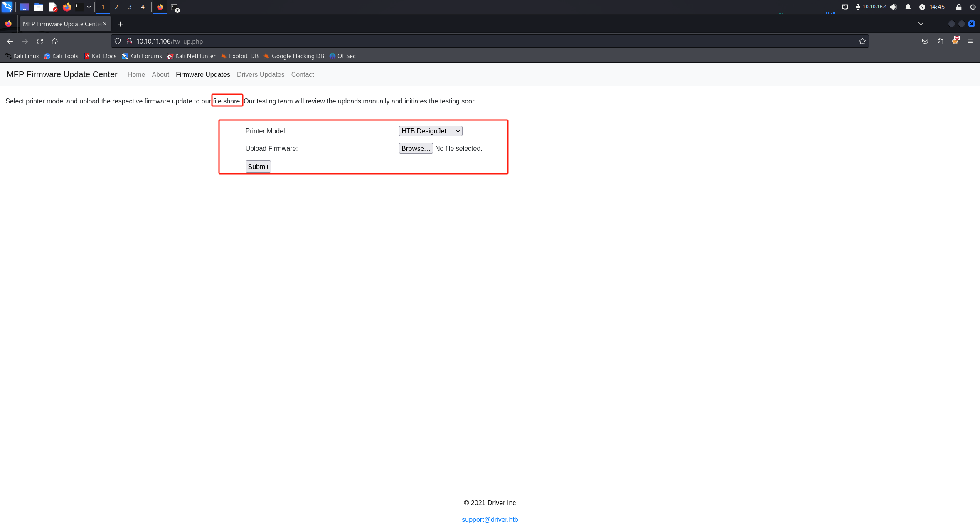Click Browse to choose a firmware file

[416, 148]
